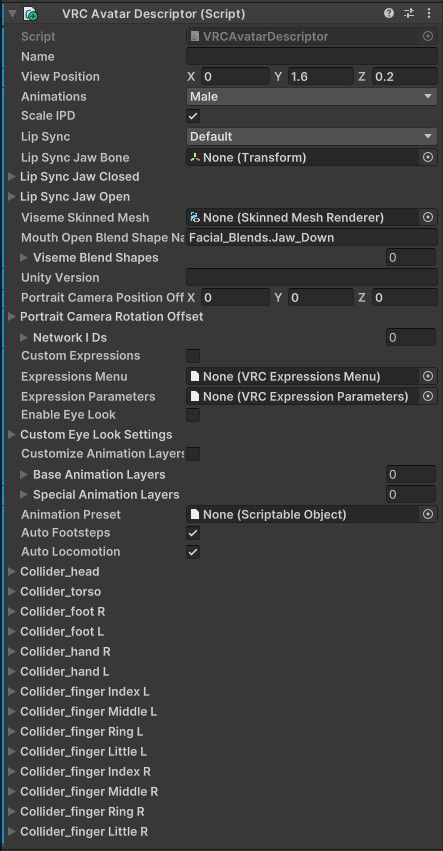This screenshot has width=443, height=851.
Task: Enable the Custom Expressions checkbox
Action: click(x=193, y=356)
